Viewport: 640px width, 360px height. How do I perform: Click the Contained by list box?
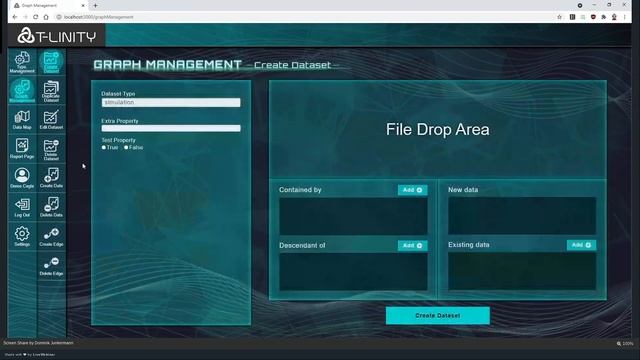click(353, 216)
